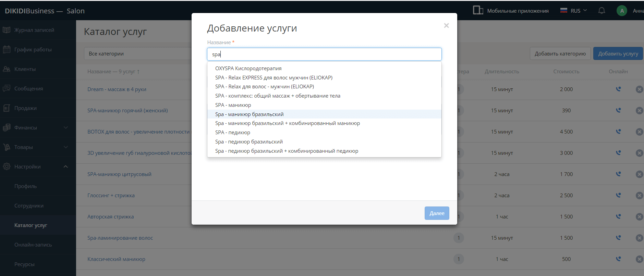Viewport: 644px width, 276px height.
Task: Click into the Название input field
Action: point(324,54)
